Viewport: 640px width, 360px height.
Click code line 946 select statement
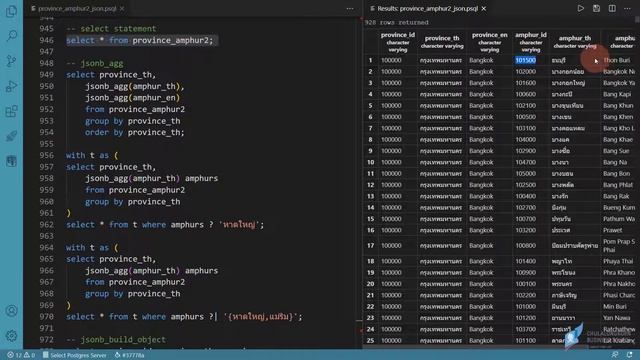click(x=140, y=40)
